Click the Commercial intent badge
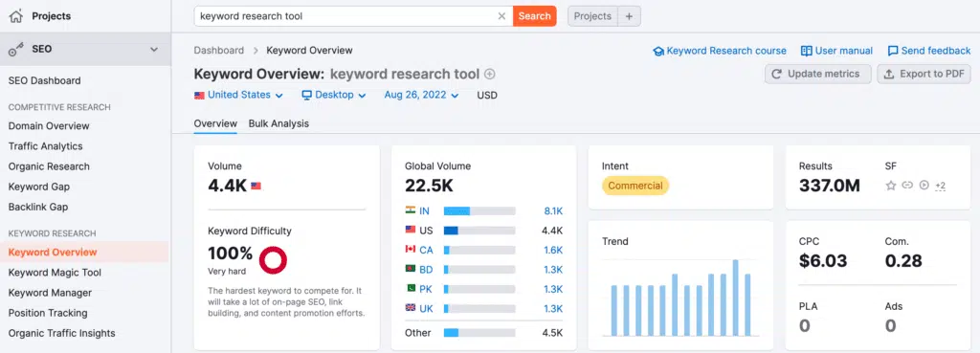The image size is (980, 353). pos(635,186)
